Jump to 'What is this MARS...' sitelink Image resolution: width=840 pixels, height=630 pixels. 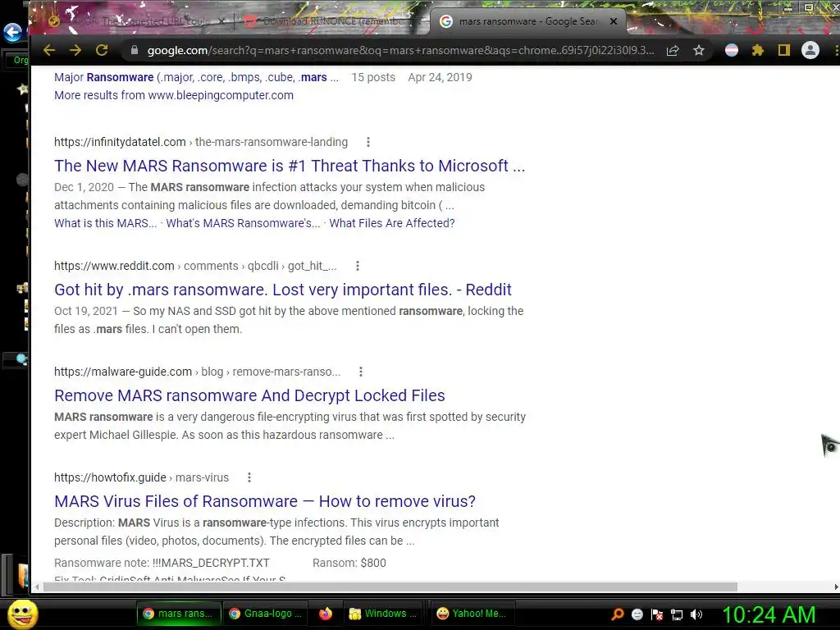106,223
